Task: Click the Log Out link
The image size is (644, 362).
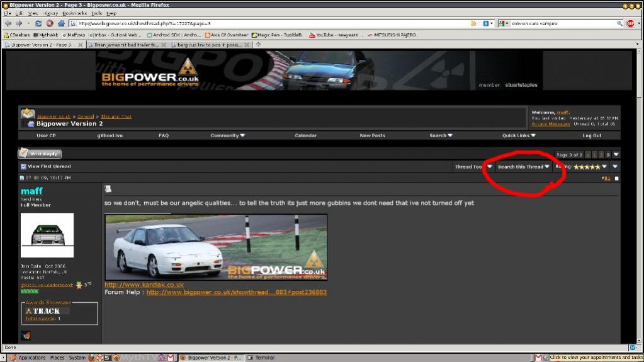Action: click(591, 135)
